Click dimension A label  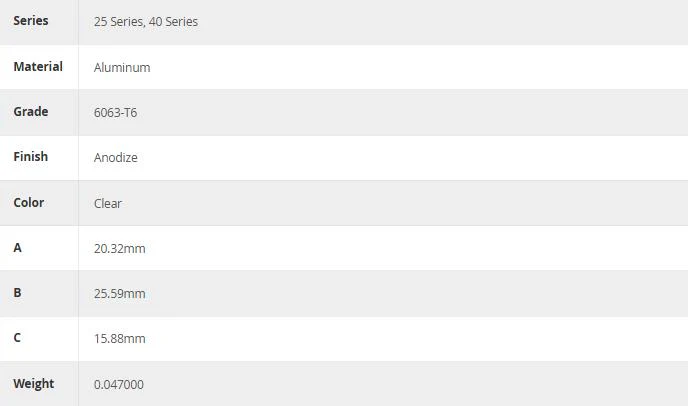(18, 248)
